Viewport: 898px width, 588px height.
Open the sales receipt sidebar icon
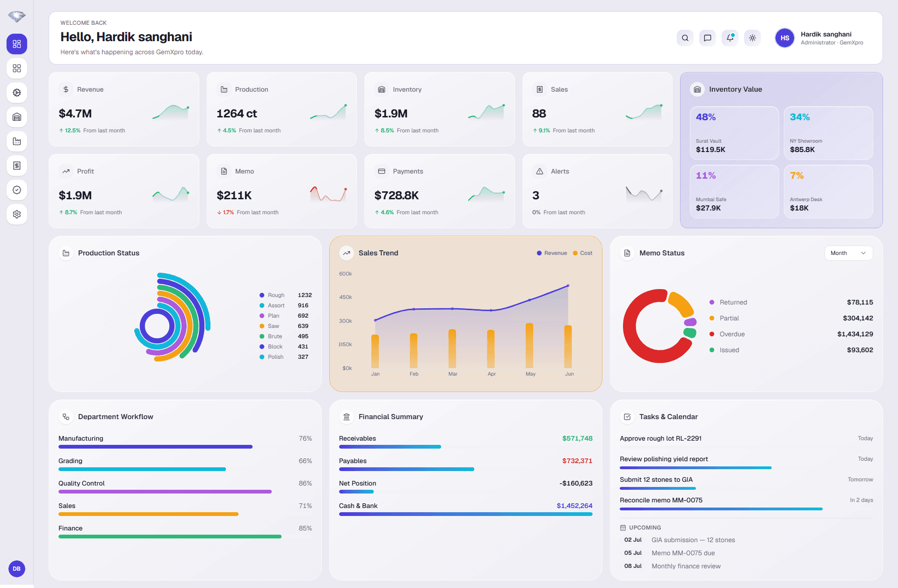(x=17, y=166)
